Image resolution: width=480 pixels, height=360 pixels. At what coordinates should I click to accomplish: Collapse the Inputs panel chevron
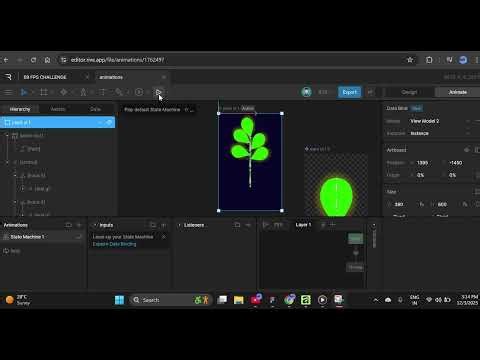click(95, 225)
